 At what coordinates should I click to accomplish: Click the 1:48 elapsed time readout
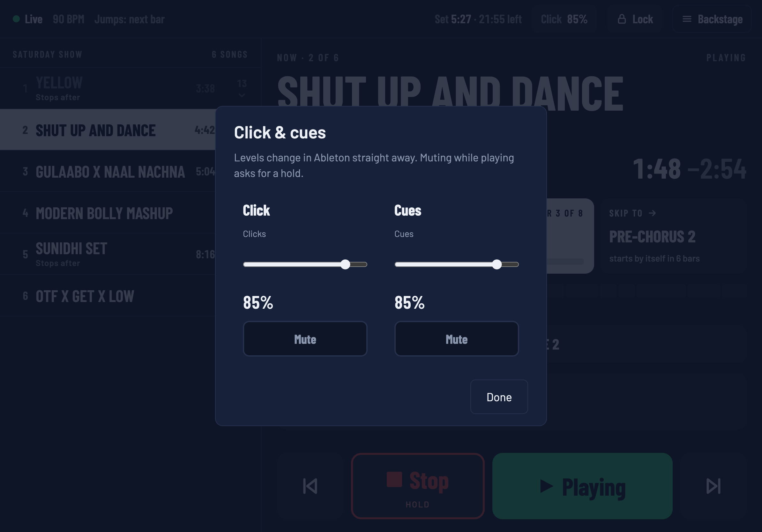click(x=657, y=169)
